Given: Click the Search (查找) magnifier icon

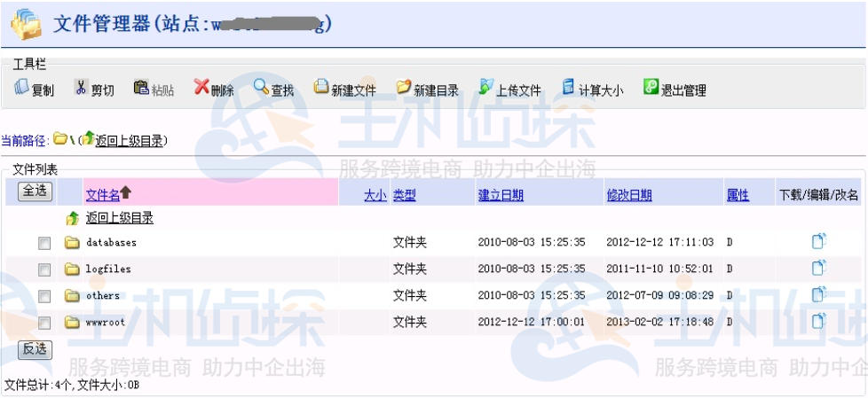Looking at the screenshot, I should [x=261, y=87].
